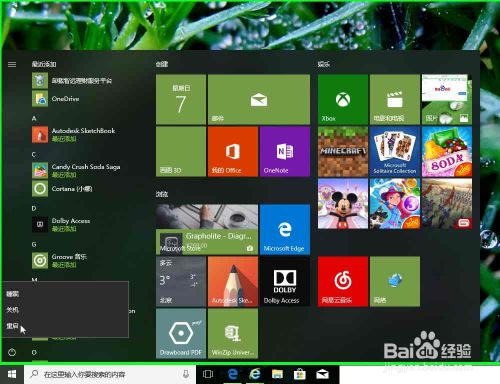The image size is (500, 384).
Task: Choose 关机 (Shut down) from the power menu
Action: 65,310
